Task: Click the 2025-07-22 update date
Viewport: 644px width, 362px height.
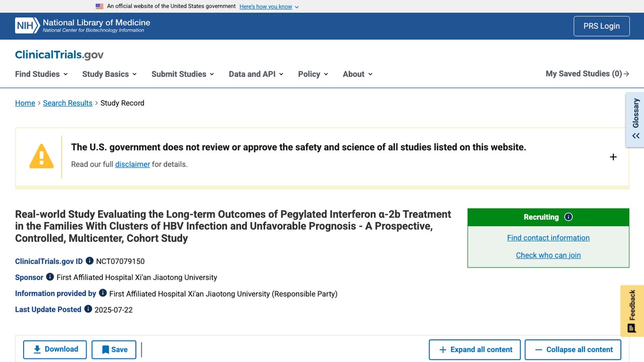Action: [x=114, y=310]
